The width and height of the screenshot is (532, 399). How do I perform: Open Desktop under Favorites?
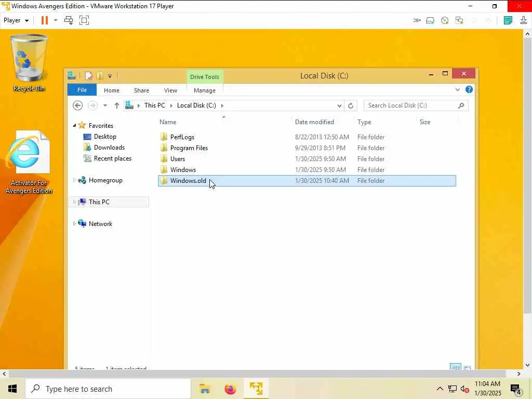click(x=105, y=137)
